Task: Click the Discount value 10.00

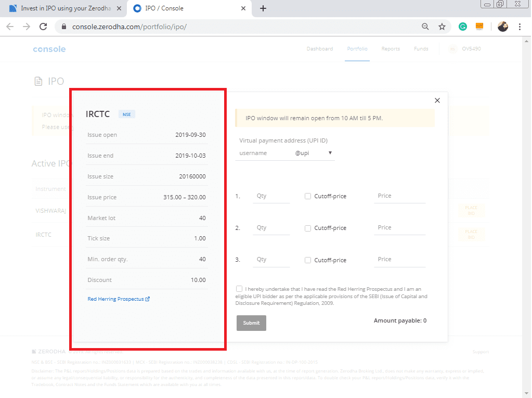Action: [198, 280]
